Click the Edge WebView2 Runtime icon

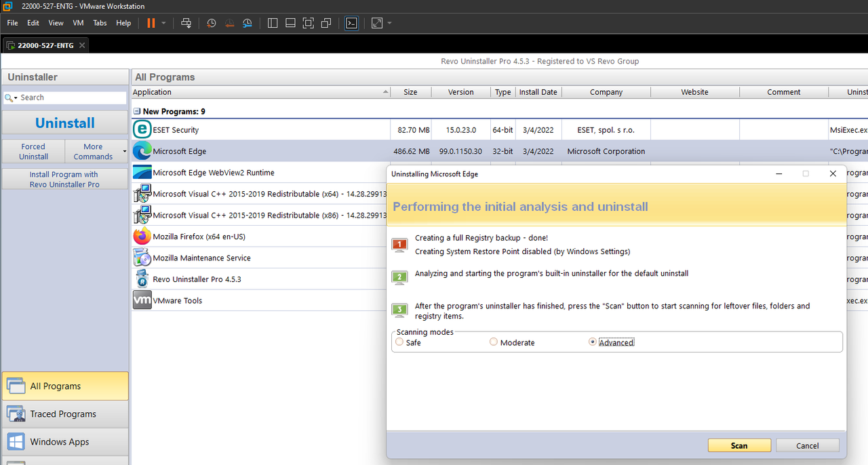[x=142, y=172]
